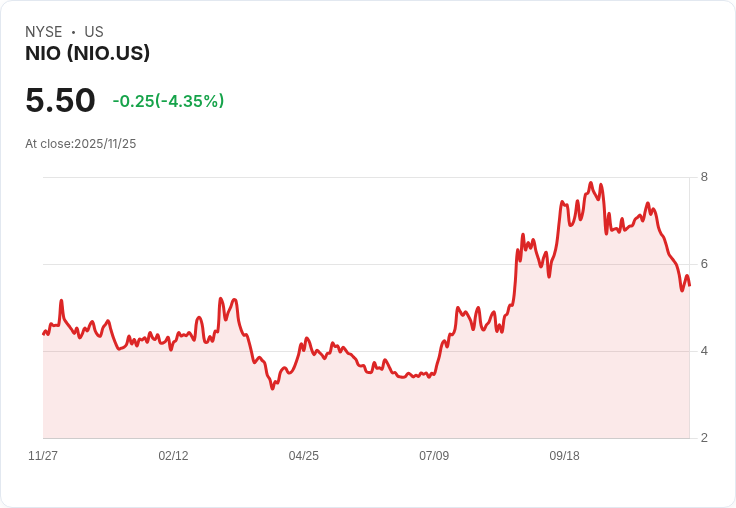Select the current price 5.50
The height and width of the screenshot is (508, 736).
point(60,101)
